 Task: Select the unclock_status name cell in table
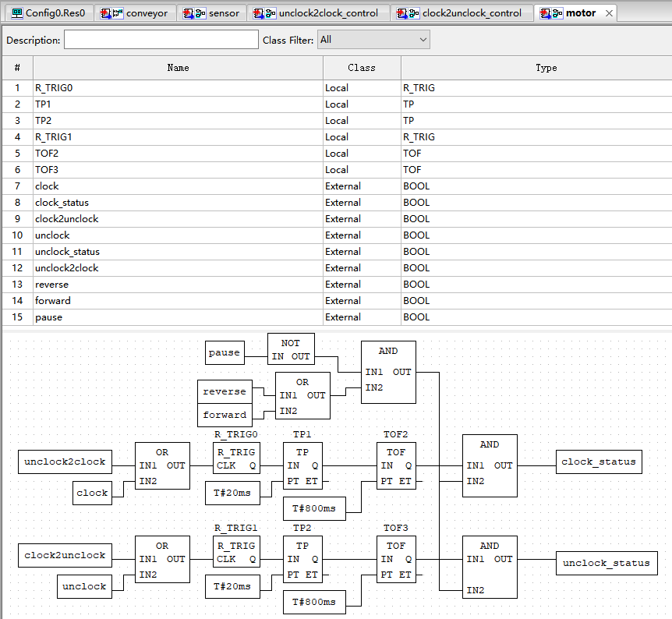178,252
